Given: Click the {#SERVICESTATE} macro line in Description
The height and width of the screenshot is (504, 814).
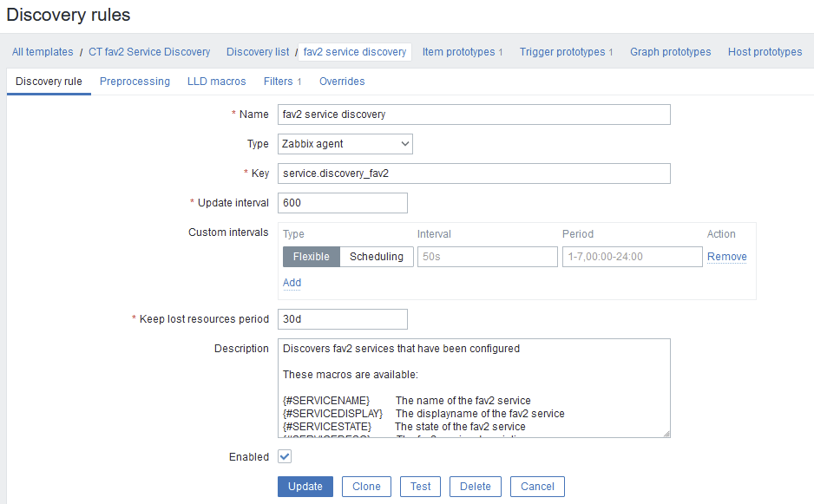Looking at the screenshot, I should pos(404,427).
